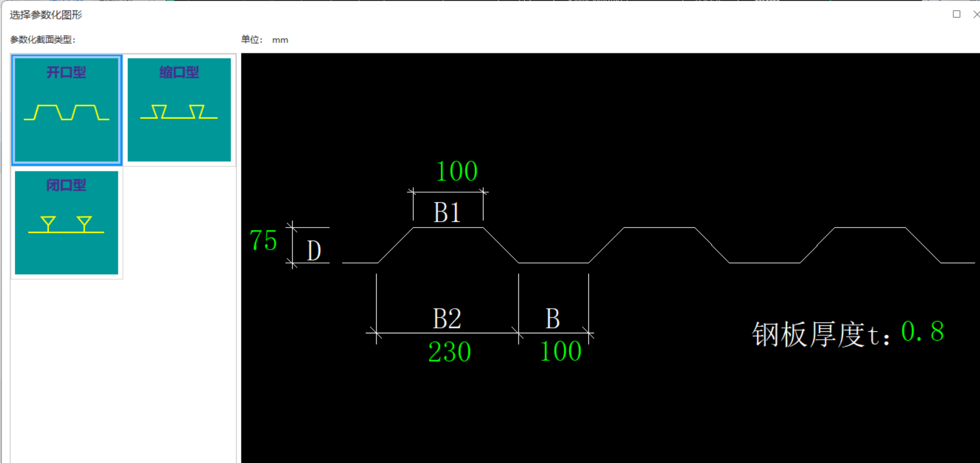
Task: Click the B2 dimension label
Action: click(447, 318)
